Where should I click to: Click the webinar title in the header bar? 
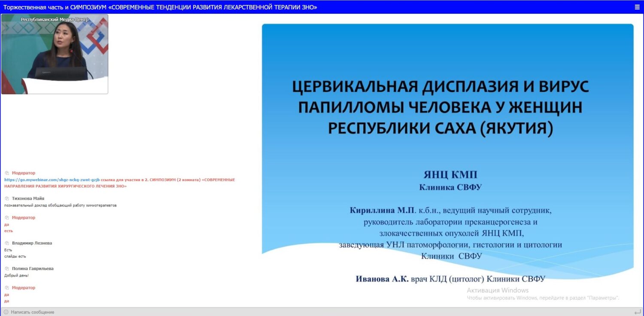pos(160,7)
